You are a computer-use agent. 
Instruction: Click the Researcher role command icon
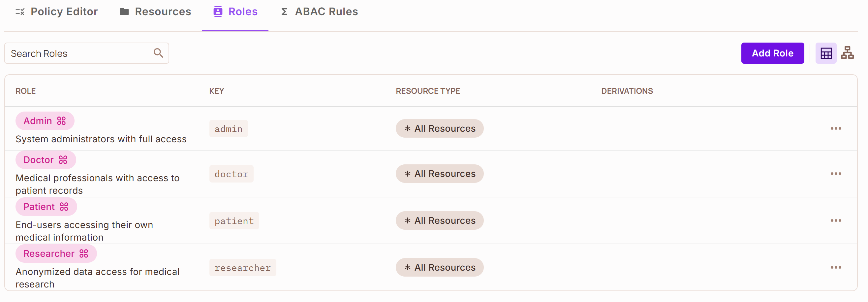pos(83,253)
